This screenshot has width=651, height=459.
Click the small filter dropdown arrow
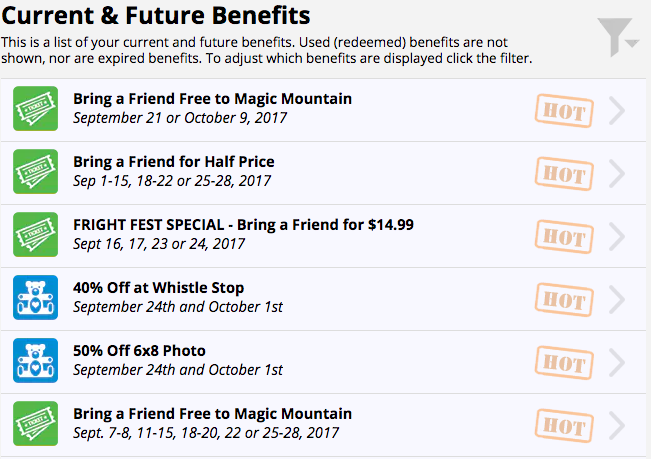pyautogui.click(x=632, y=43)
